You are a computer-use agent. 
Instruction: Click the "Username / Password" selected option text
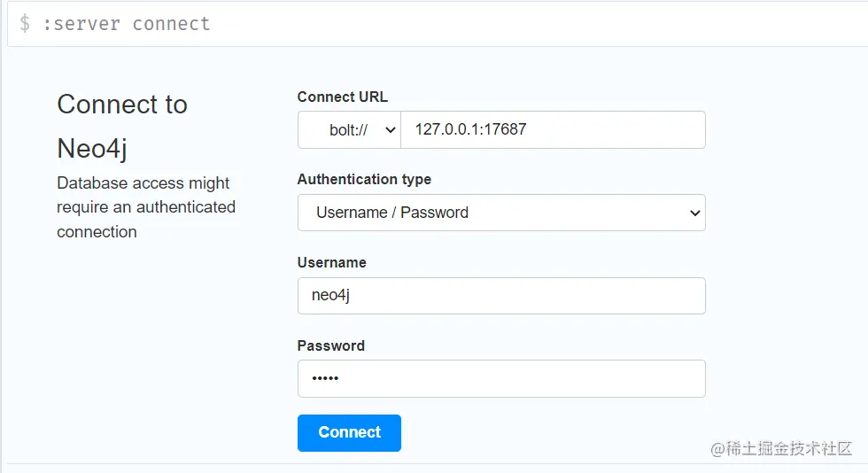click(392, 213)
